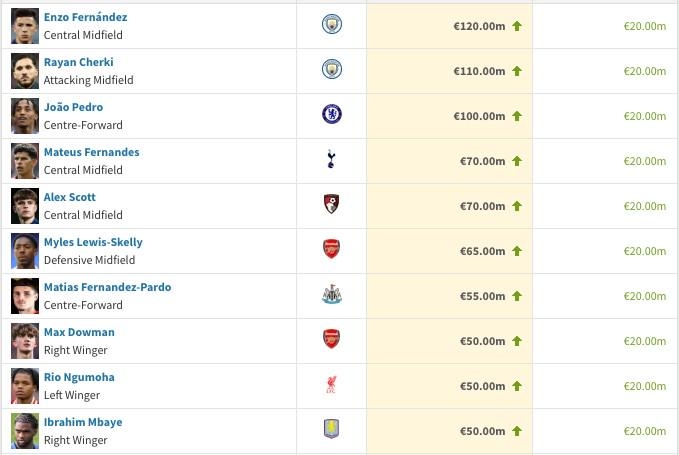Image resolution: width=679 pixels, height=455 pixels.
Task: Open Bournemouth crest in Alex Scott row
Action: 332,204
